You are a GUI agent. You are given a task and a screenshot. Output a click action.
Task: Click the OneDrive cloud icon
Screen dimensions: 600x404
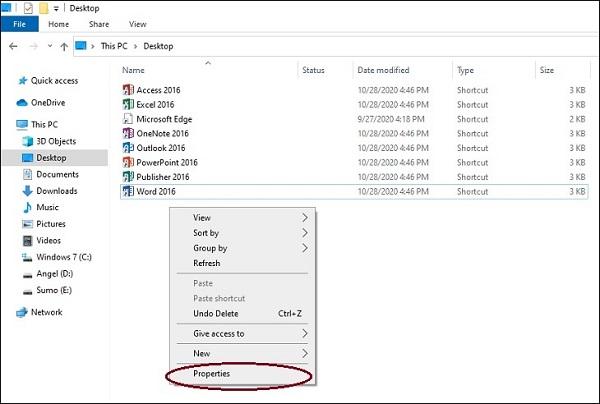(22, 103)
